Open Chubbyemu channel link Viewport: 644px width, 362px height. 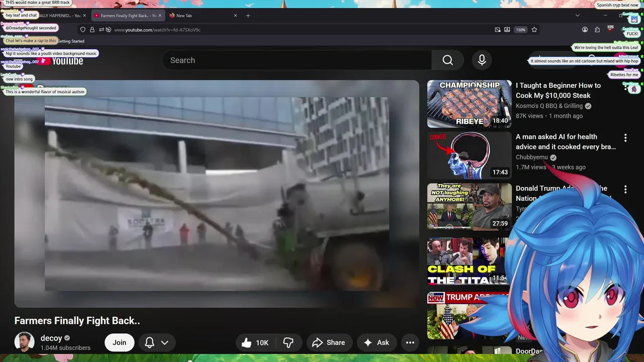532,157
